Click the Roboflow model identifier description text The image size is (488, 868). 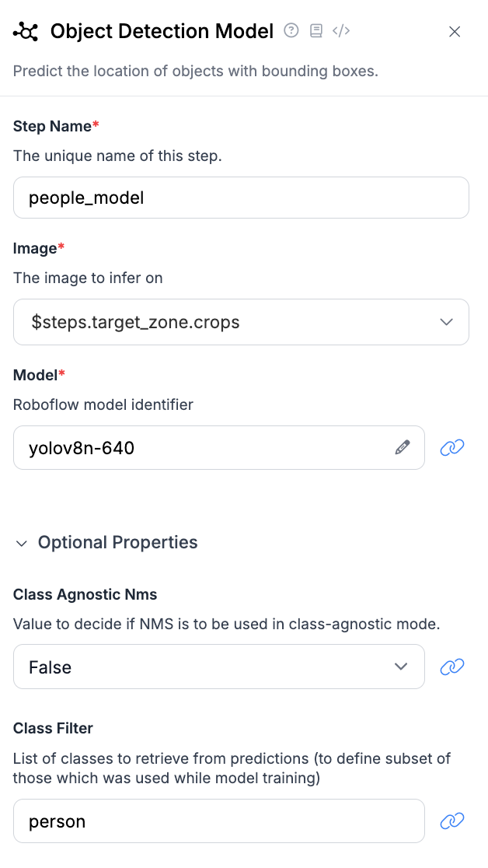click(103, 404)
